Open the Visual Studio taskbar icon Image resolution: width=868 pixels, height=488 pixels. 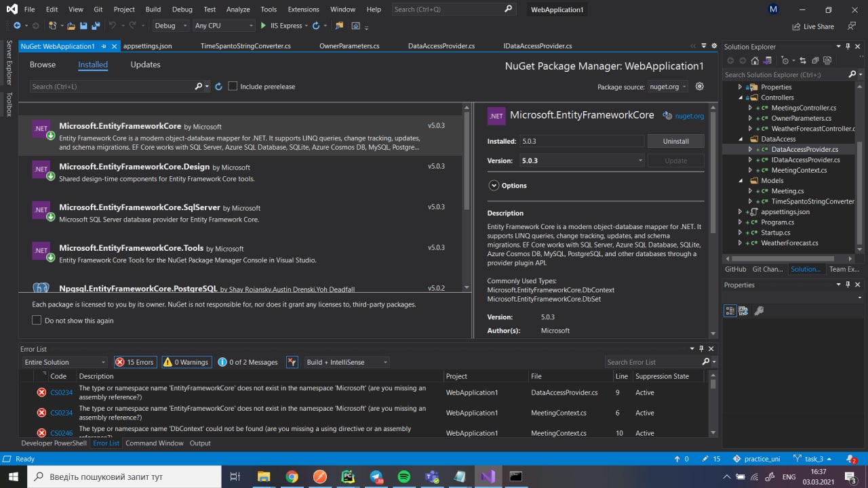click(488, 476)
